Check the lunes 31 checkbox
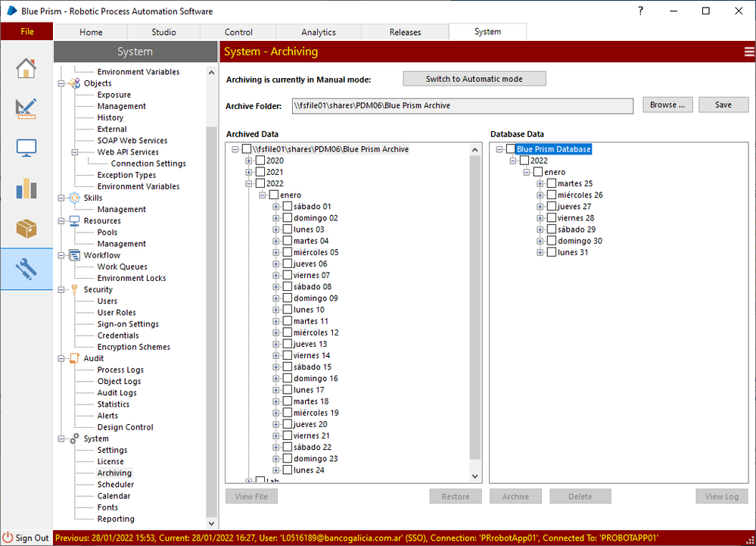This screenshot has height=546, width=756. [552, 252]
